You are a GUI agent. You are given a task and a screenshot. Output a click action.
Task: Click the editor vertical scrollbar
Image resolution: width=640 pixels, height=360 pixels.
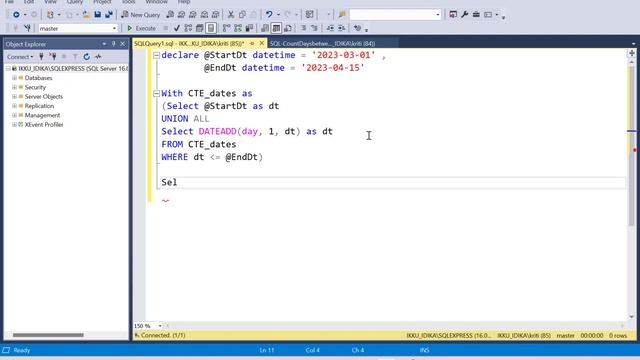tap(631, 145)
